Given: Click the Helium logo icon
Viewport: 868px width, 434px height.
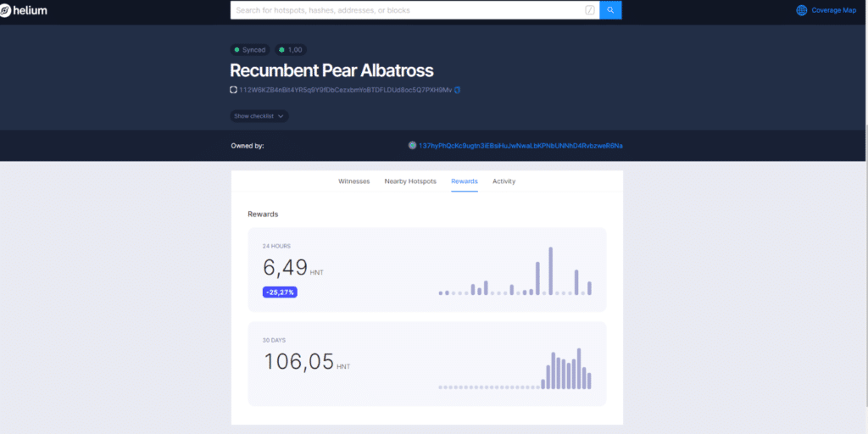Looking at the screenshot, I should (x=6, y=10).
